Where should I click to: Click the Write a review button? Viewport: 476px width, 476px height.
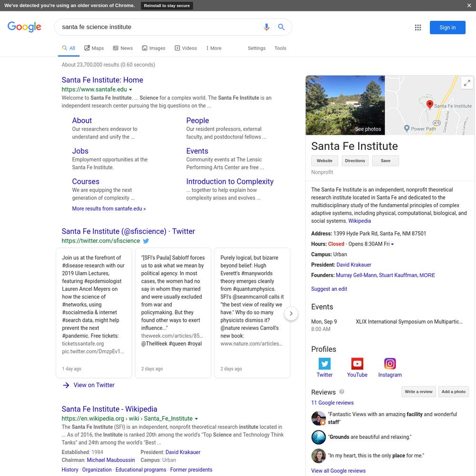click(418, 392)
